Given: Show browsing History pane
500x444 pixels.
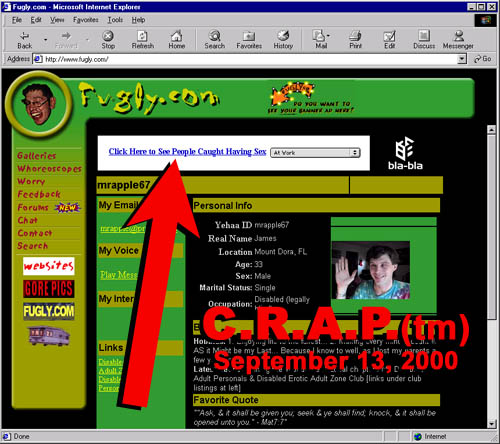Looking at the screenshot, I should point(283,40).
